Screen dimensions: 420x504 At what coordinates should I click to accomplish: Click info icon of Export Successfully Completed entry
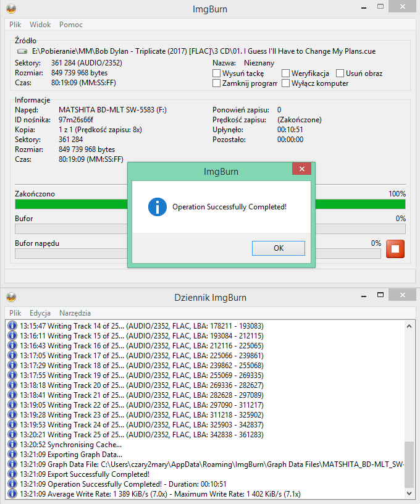coord(12,474)
